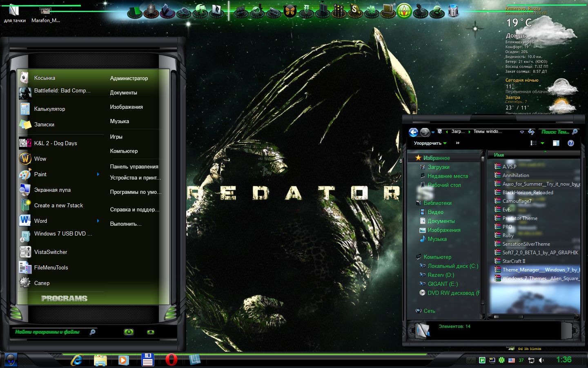The height and width of the screenshot is (368, 588).
Task: Click the Косынка solitaire icon
Action: coord(24,77)
